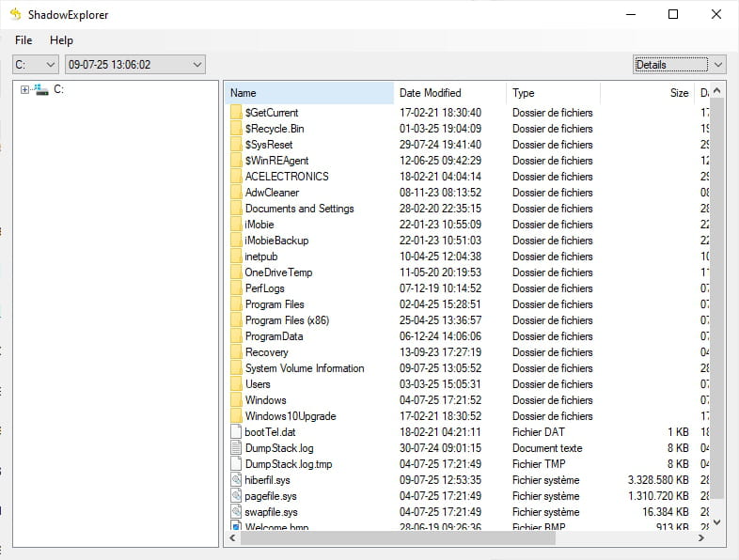Screen dimensions: 739x560
Task: Click the $GetCurrent folder icon
Action: click(x=236, y=113)
